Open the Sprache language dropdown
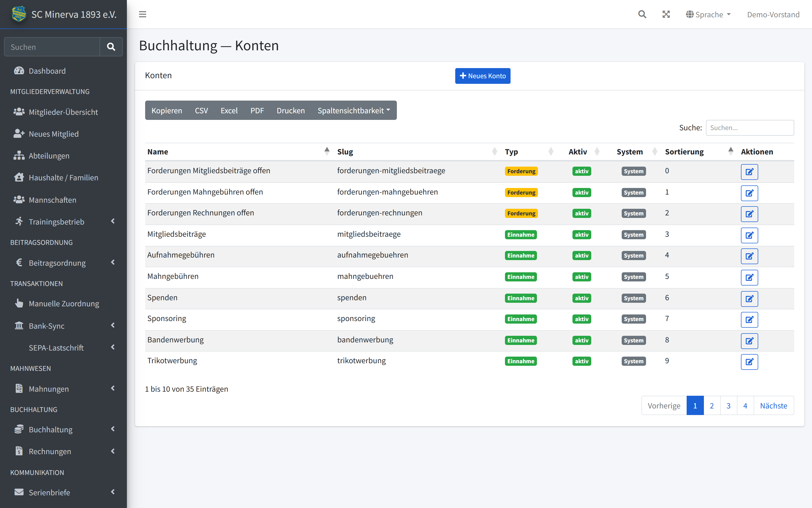Screen dimensions: 812x508 coord(708,14)
